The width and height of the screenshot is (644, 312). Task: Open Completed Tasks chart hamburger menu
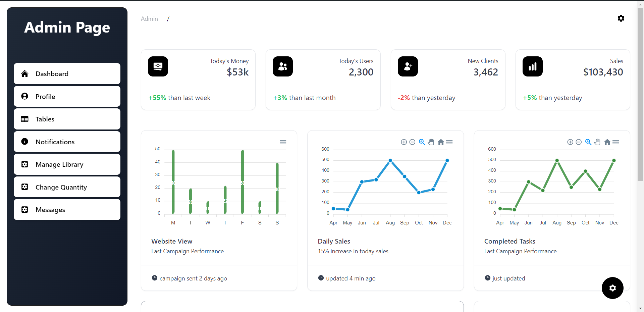[x=616, y=142]
